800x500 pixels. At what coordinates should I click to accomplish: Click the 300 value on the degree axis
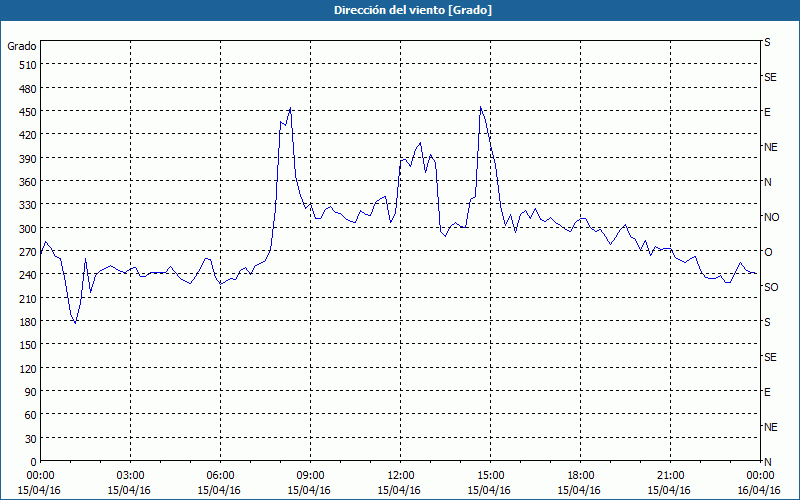pyautogui.click(x=28, y=229)
